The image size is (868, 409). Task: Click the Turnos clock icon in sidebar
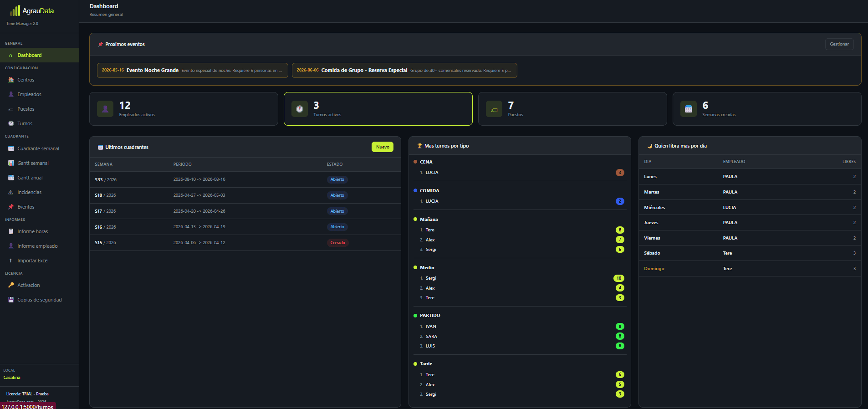point(11,123)
